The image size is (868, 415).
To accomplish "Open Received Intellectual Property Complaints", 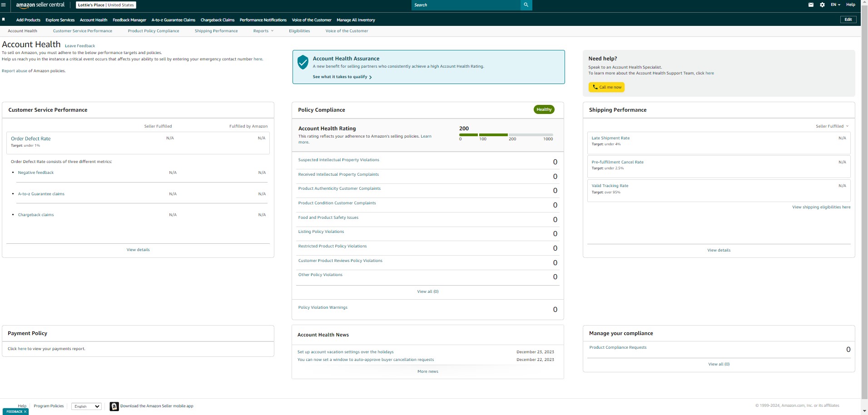I will click(x=338, y=174).
